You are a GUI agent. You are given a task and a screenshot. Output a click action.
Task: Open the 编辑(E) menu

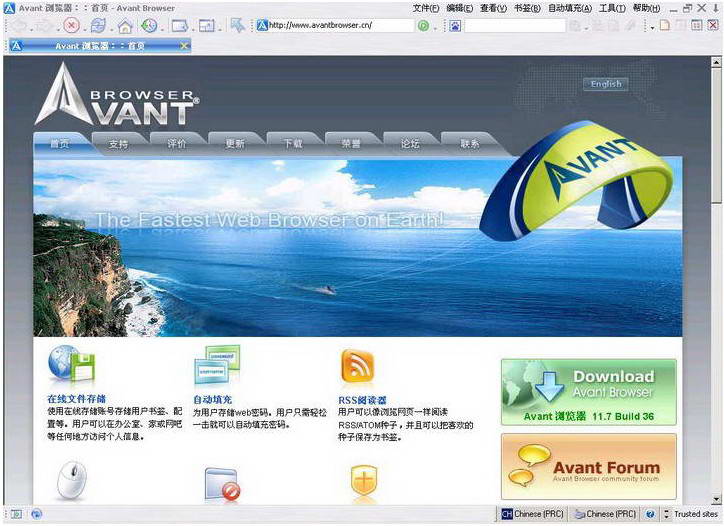(459, 8)
